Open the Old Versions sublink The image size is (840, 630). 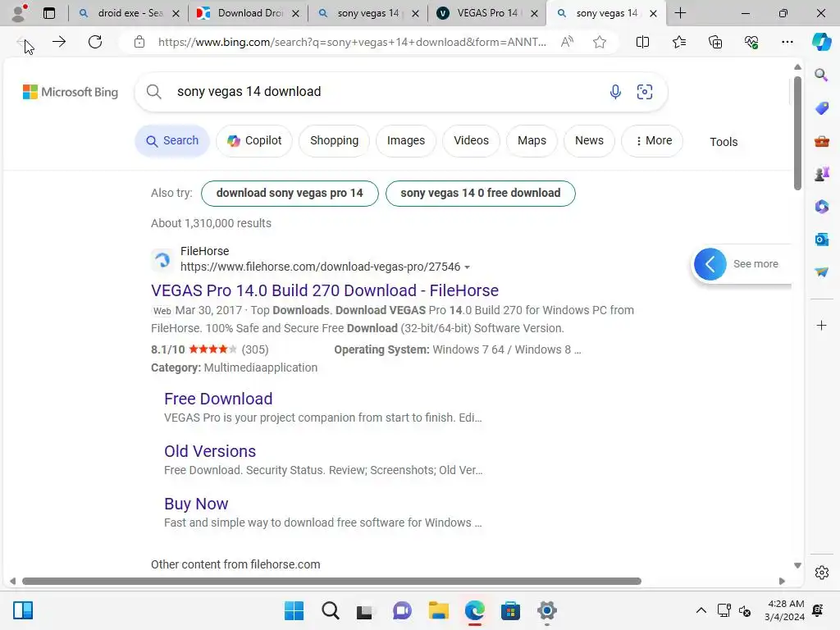click(x=210, y=451)
